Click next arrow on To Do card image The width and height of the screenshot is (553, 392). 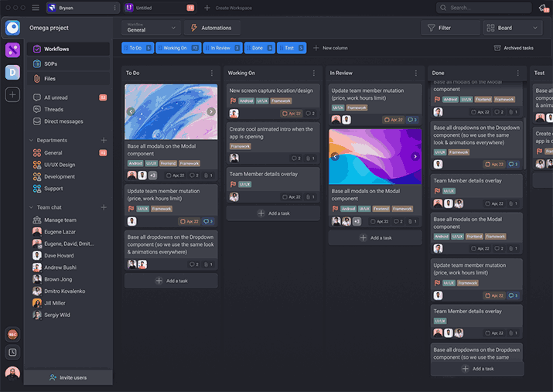click(211, 111)
